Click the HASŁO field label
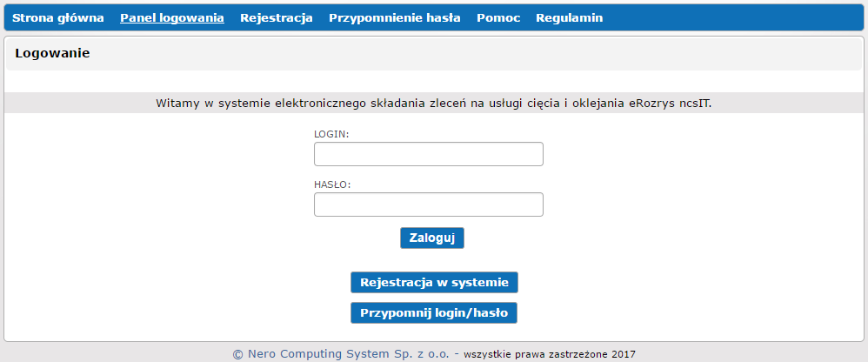868x362 pixels. 332,184
